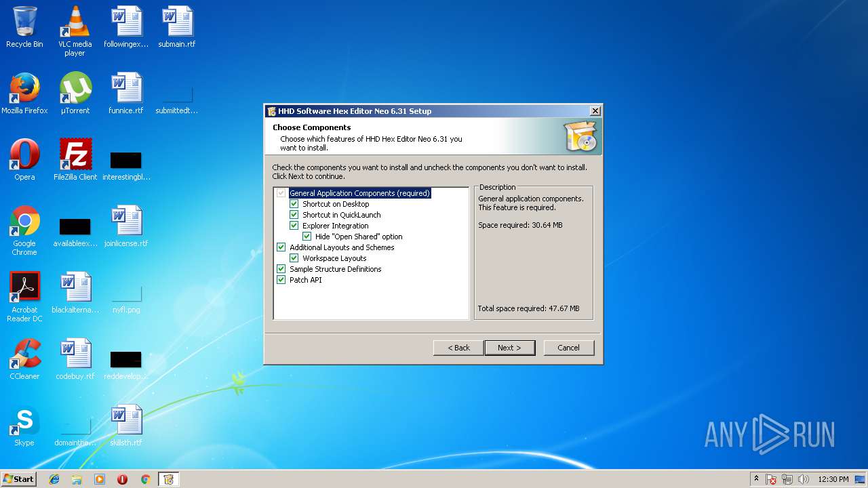
Task: Open the domainthe... desktop file
Action: pyautogui.click(x=75, y=431)
